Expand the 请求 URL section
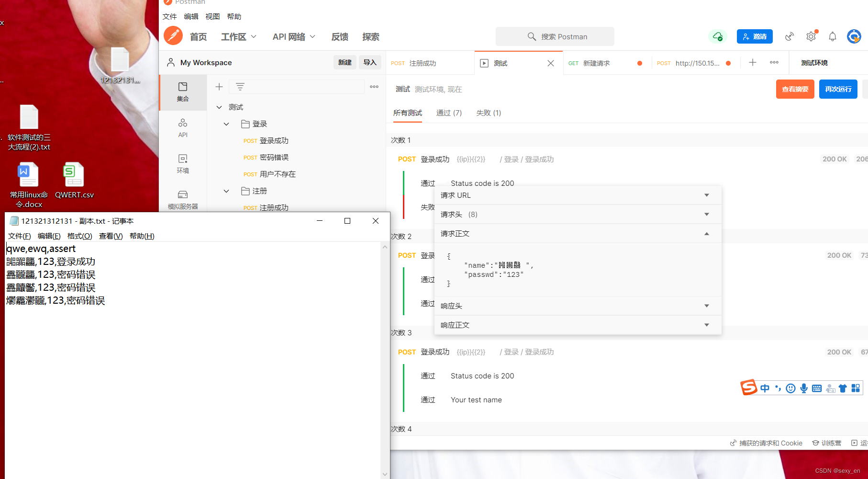This screenshot has height=479, width=868. (x=578, y=195)
